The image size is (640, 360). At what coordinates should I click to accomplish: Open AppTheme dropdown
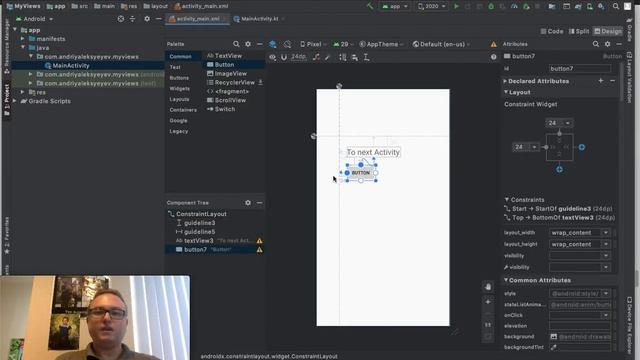[382, 44]
